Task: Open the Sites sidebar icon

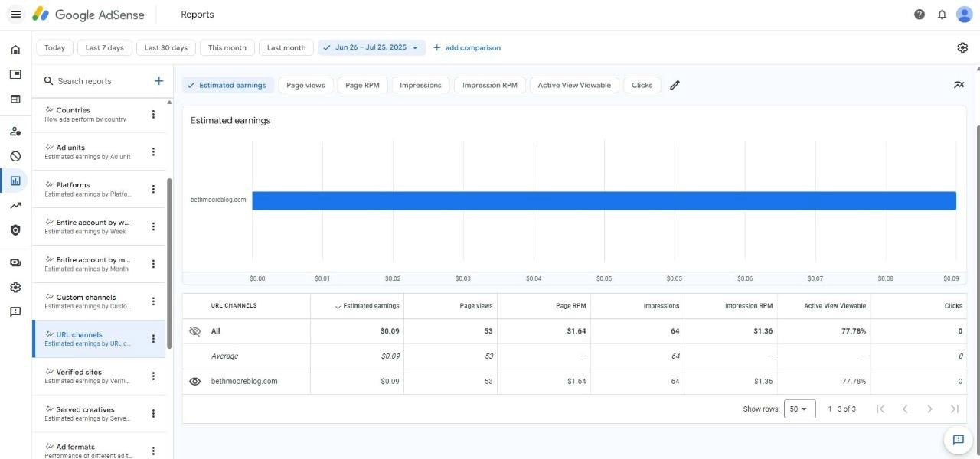Action: pos(15,99)
